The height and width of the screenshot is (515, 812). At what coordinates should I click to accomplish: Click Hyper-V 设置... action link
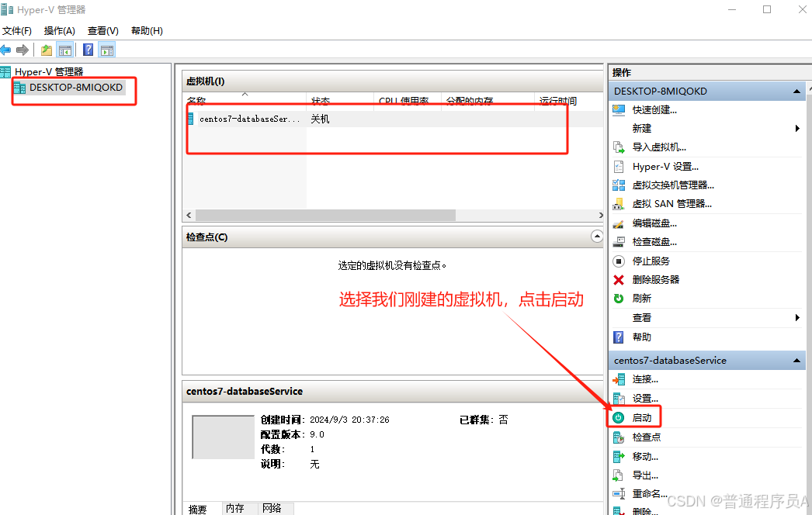click(x=665, y=167)
